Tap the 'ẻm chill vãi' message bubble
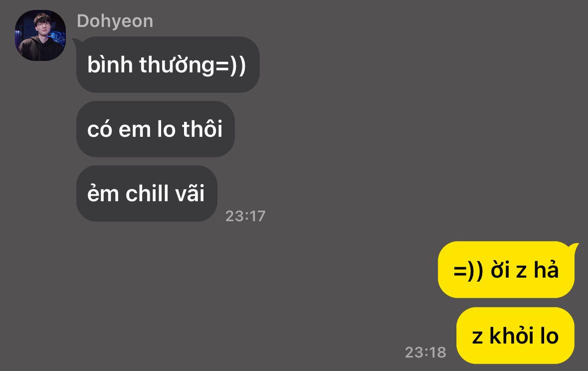The image size is (588, 371). coord(147,193)
